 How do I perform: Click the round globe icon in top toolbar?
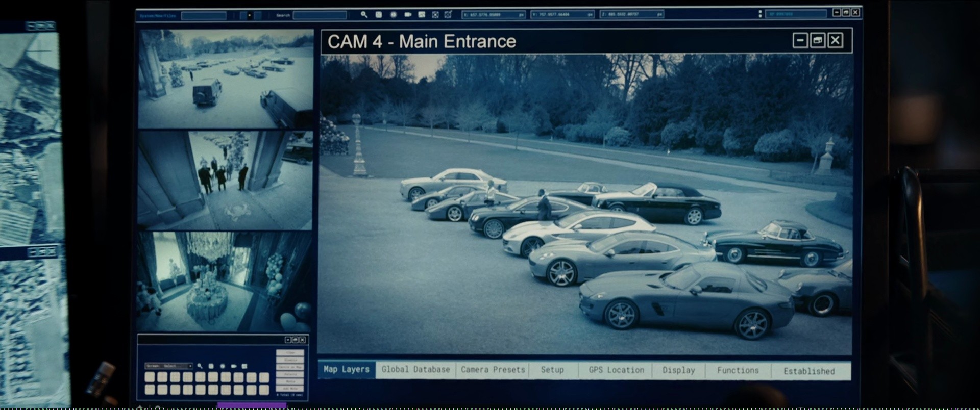tap(394, 15)
